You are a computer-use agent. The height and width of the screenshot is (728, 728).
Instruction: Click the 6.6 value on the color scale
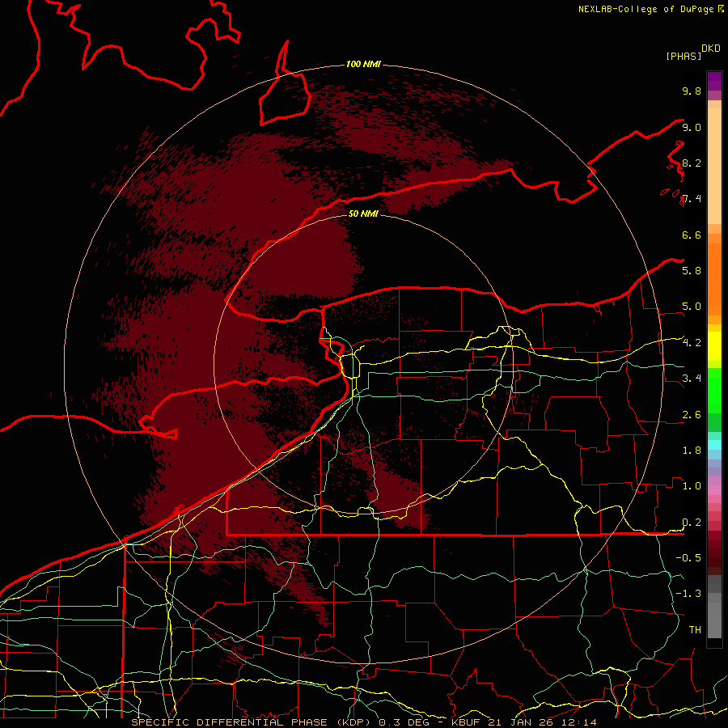click(x=692, y=235)
